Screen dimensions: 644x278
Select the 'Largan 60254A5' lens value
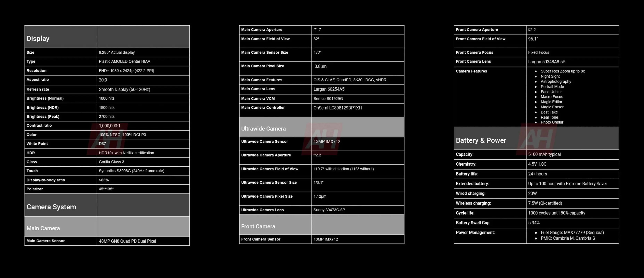329,89
